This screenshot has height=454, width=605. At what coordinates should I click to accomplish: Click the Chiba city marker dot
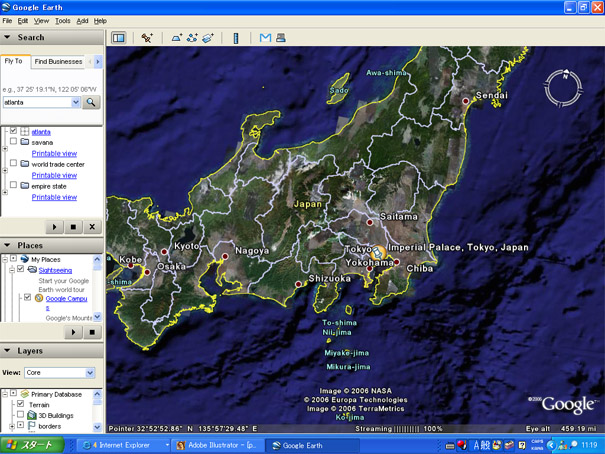[397, 262]
